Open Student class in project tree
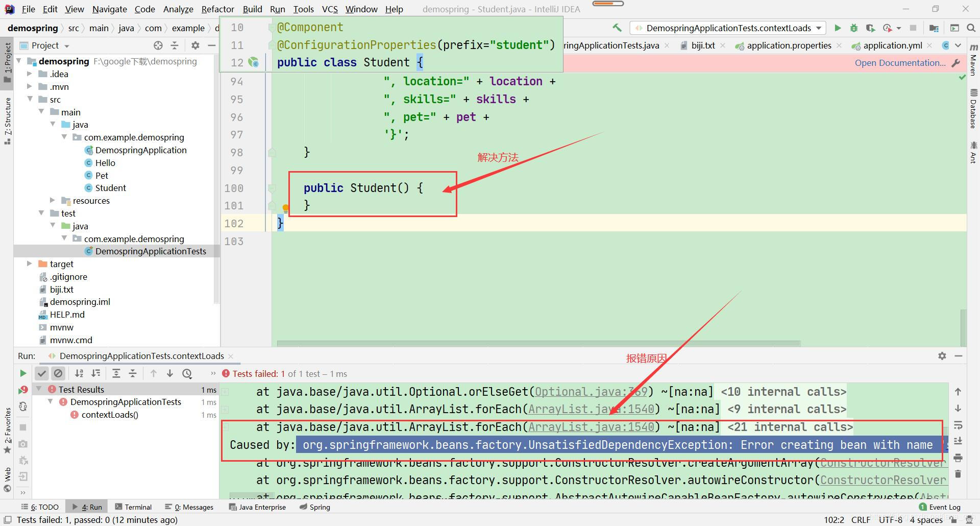The image size is (980, 526). [x=110, y=188]
